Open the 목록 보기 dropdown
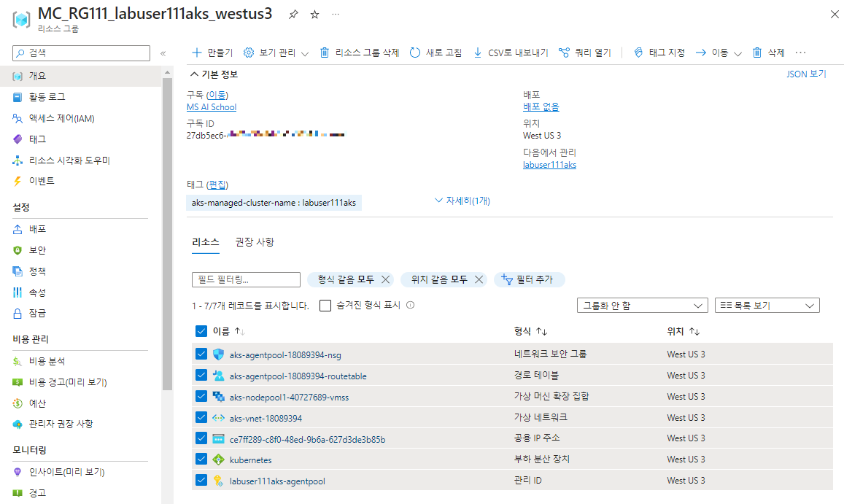The height and width of the screenshot is (504, 844). tap(767, 306)
